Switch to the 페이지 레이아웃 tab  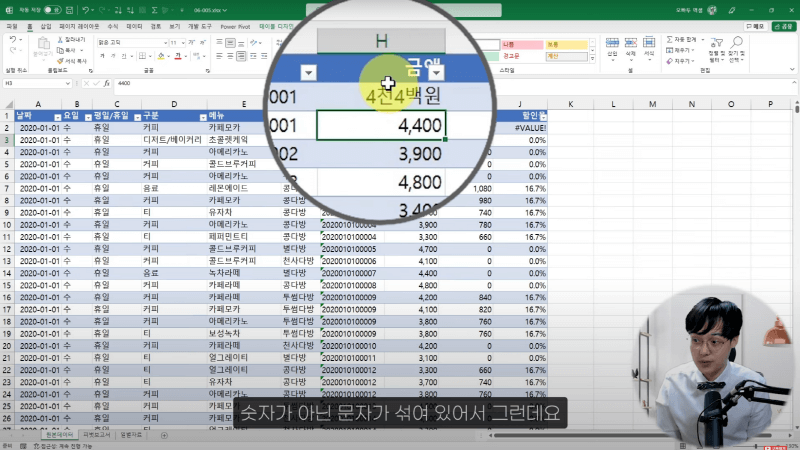click(79, 27)
